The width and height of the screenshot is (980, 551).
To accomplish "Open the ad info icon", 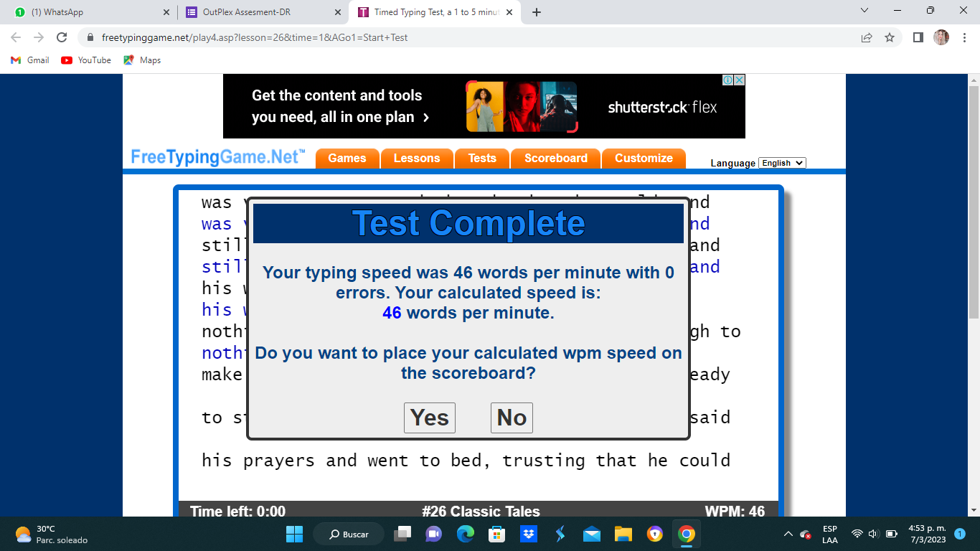I will pyautogui.click(x=727, y=80).
